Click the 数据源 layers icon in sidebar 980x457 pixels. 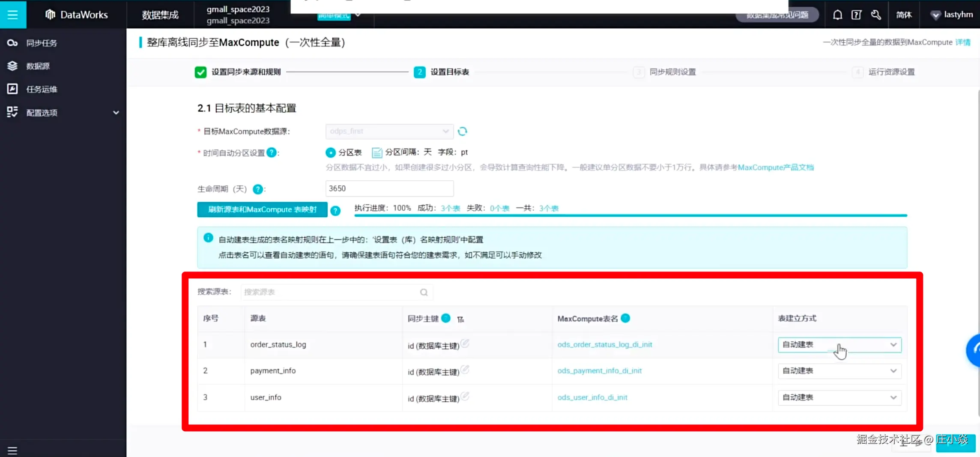pos(12,66)
